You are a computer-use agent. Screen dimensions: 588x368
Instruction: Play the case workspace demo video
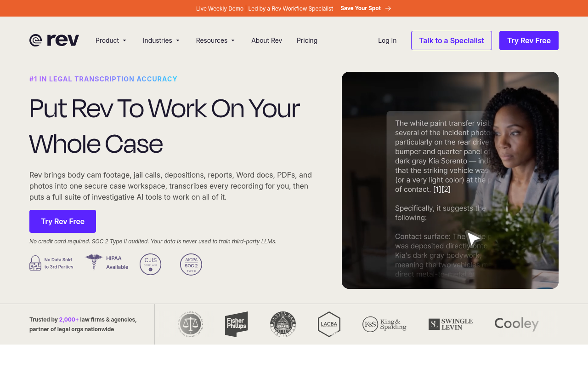tap(450, 180)
